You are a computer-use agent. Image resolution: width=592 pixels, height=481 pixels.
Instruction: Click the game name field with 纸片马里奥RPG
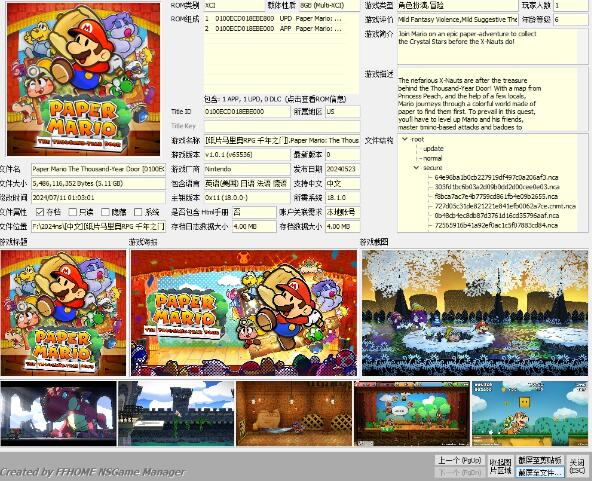pos(282,140)
